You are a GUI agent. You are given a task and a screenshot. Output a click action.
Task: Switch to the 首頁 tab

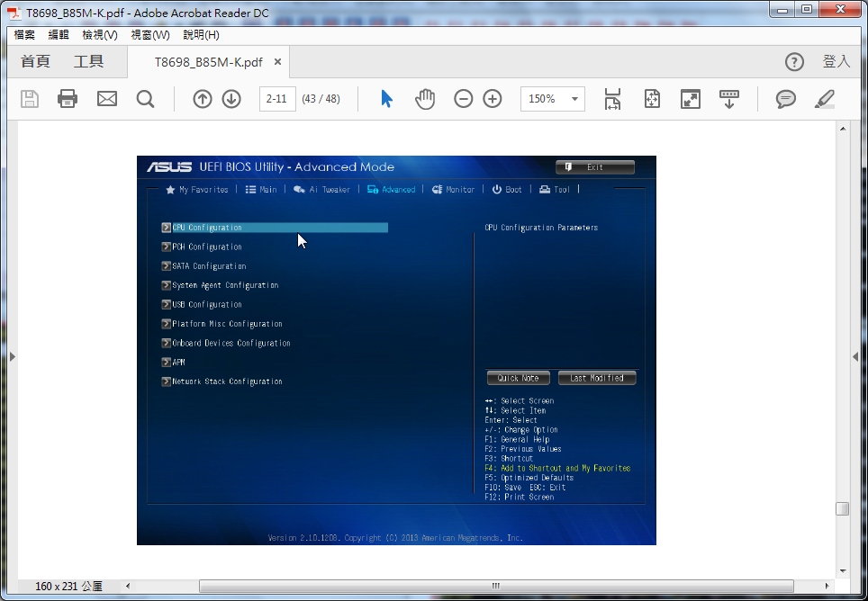pyautogui.click(x=35, y=61)
